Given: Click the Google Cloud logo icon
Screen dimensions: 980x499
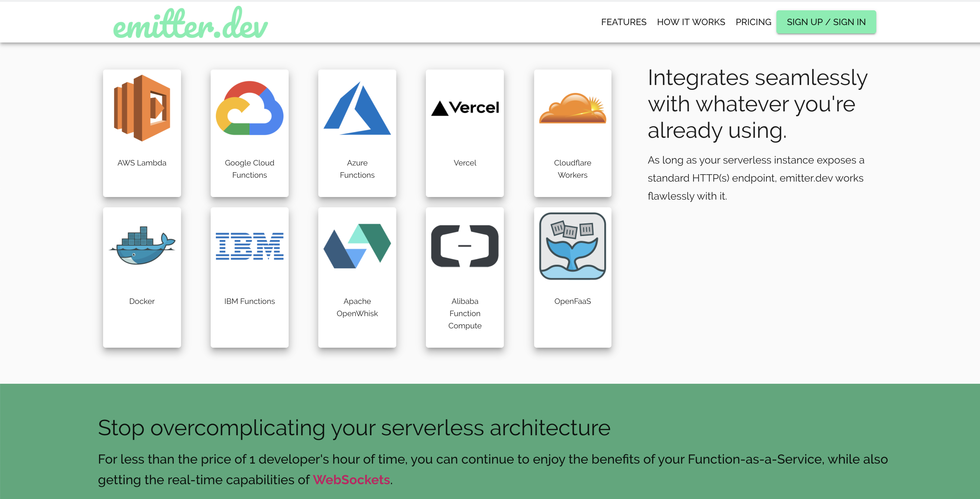Looking at the screenshot, I should click(x=250, y=108).
